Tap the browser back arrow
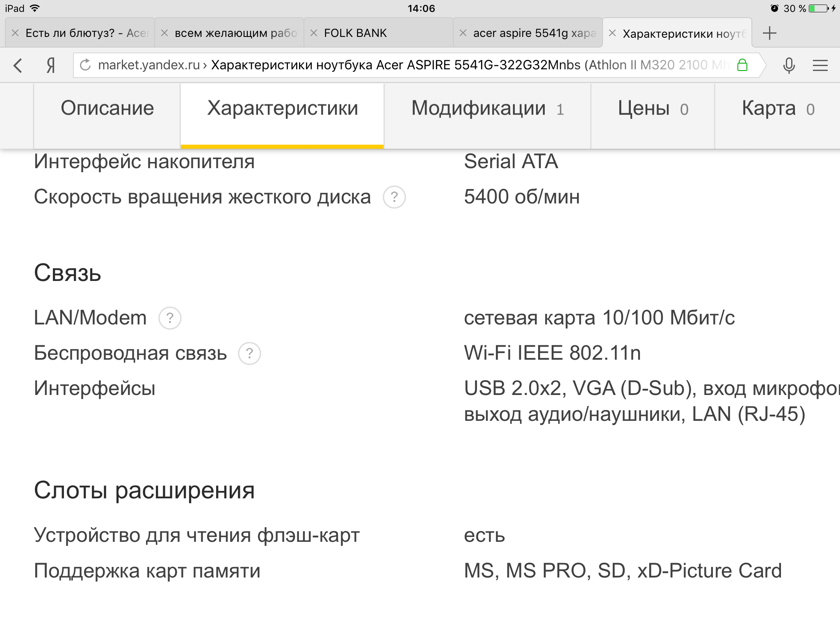 (x=18, y=65)
